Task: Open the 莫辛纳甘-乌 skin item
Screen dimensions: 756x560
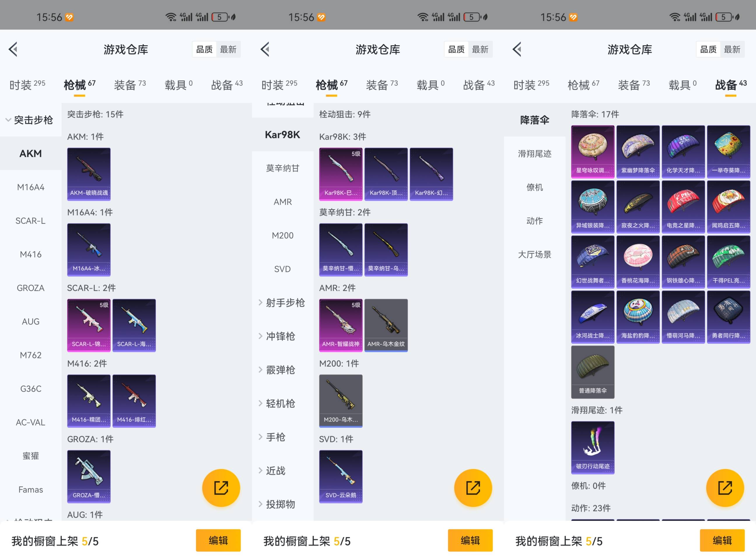Action: click(x=386, y=250)
